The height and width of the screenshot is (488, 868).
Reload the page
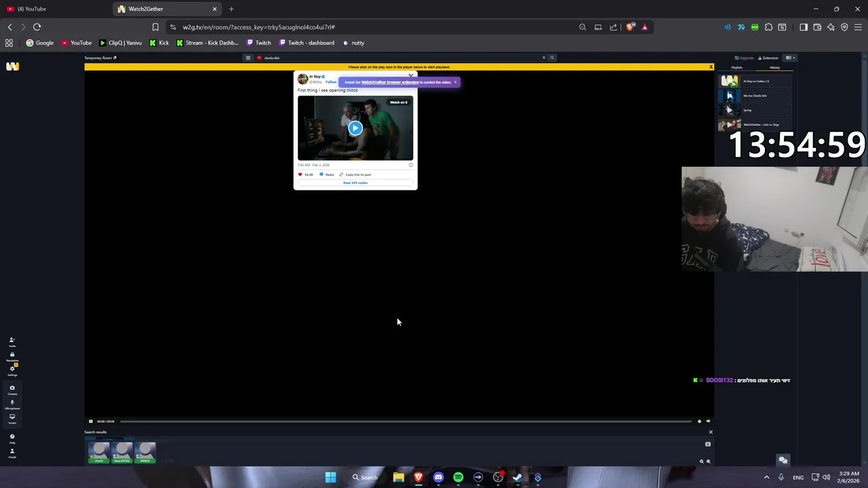(x=37, y=27)
